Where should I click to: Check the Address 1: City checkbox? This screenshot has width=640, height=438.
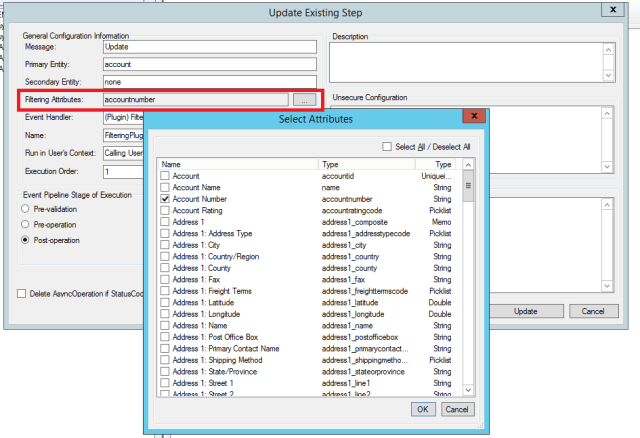165,245
